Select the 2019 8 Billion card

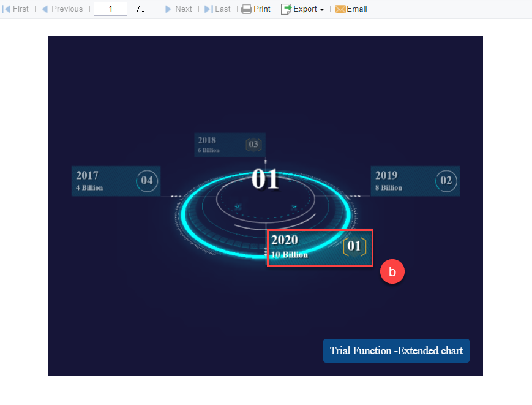click(415, 181)
